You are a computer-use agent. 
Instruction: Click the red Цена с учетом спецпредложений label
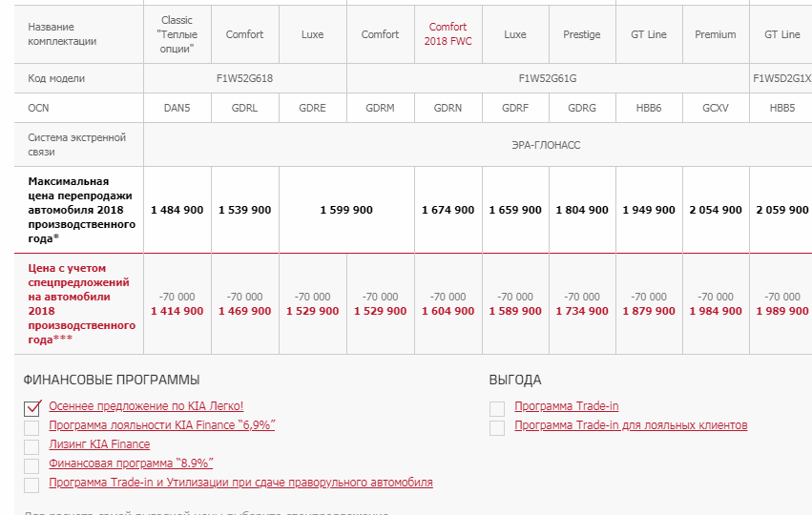[x=82, y=304]
